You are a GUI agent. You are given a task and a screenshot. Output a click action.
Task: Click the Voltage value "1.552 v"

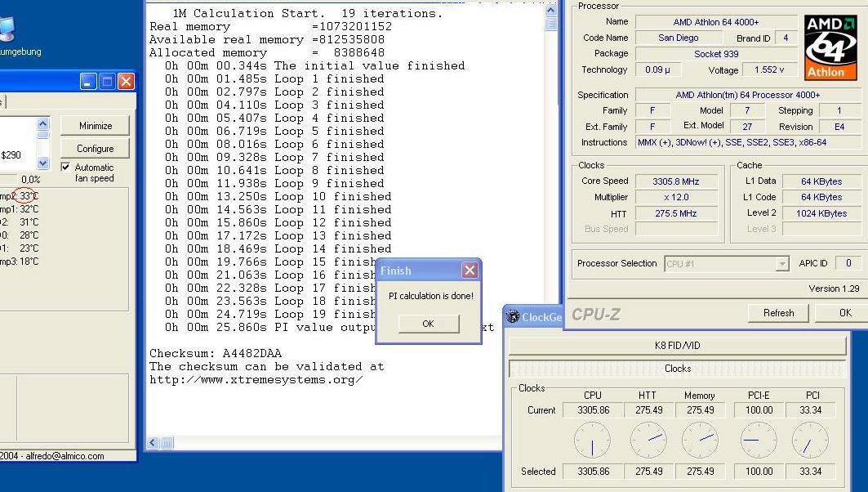[x=769, y=69]
